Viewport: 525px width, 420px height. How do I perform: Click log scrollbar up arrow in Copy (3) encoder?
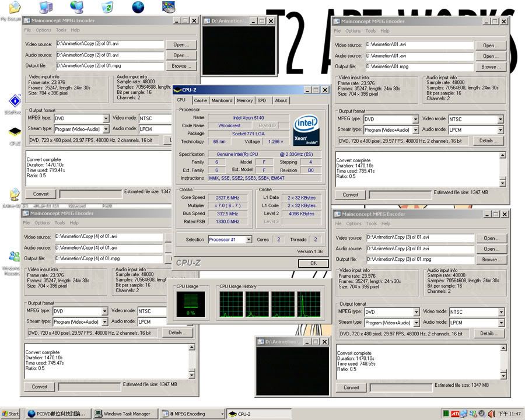click(503, 348)
